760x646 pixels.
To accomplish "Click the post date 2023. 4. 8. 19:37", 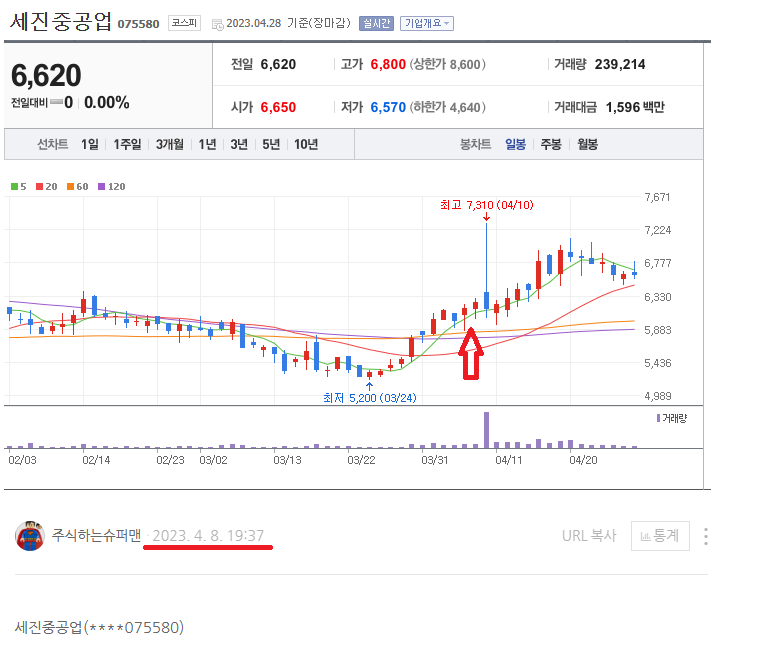I will (x=208, y=536).
